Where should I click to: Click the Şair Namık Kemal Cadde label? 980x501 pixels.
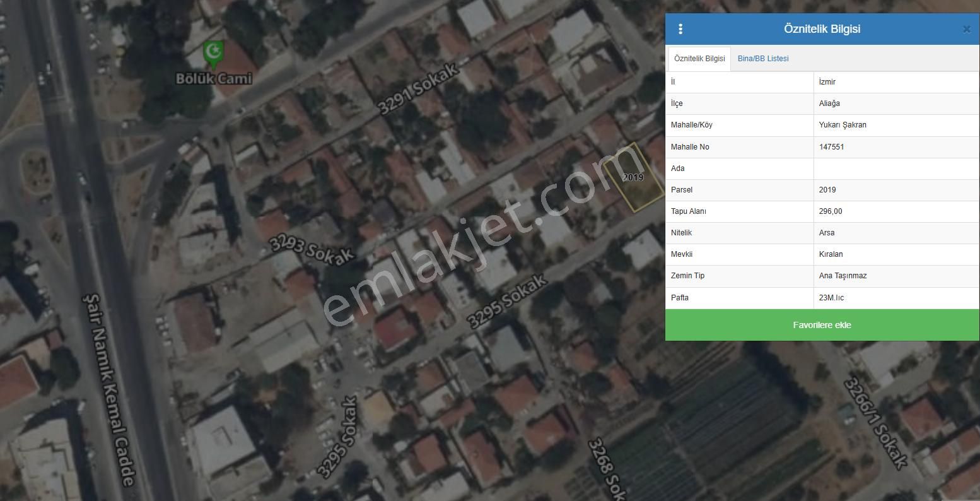click(x=109, y=389)
